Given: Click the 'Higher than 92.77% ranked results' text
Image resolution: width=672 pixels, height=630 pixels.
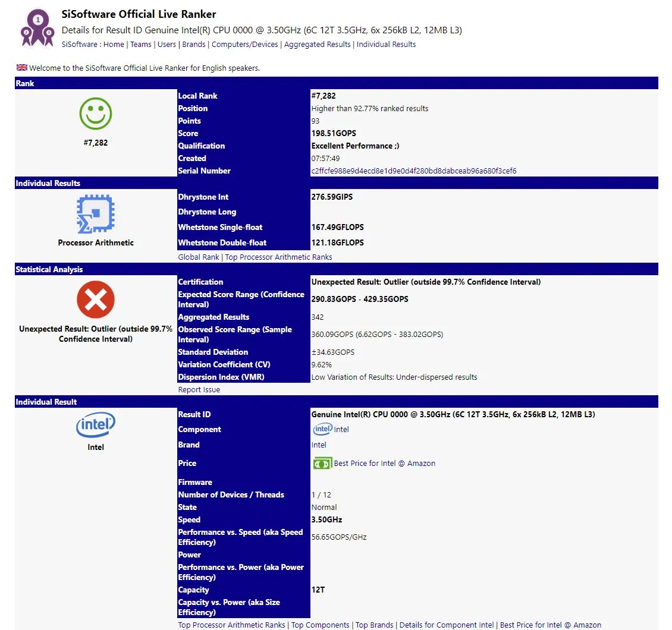Looking at the screenshot, I should (x=370, y=108).
